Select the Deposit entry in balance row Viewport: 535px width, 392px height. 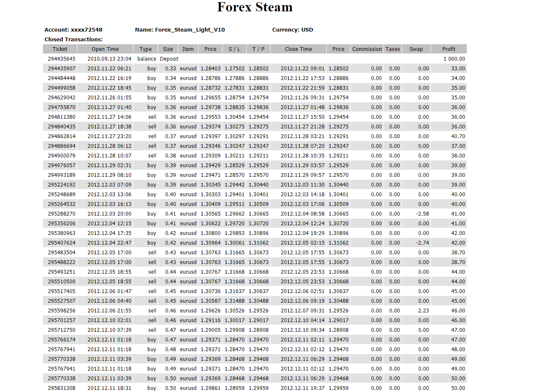pyautogui.click(x=169, y=59)
